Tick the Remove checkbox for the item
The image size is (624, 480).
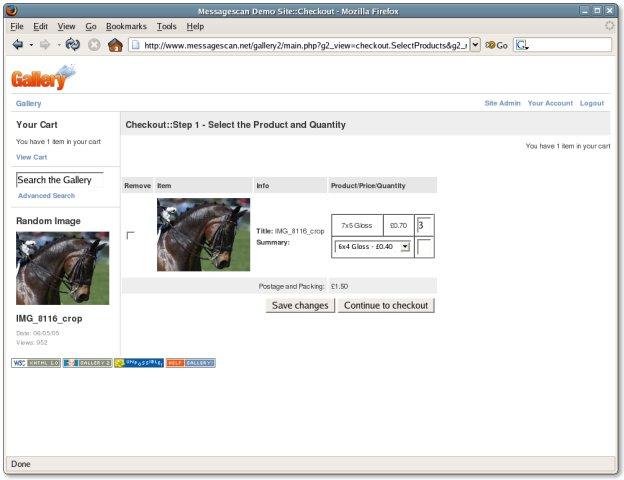coord(131,235)
